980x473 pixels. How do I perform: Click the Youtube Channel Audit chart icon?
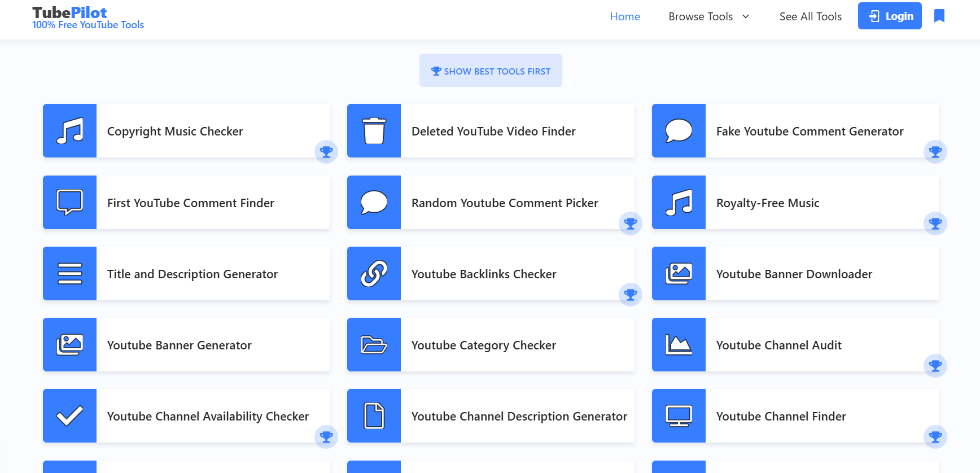pos(679,345)
